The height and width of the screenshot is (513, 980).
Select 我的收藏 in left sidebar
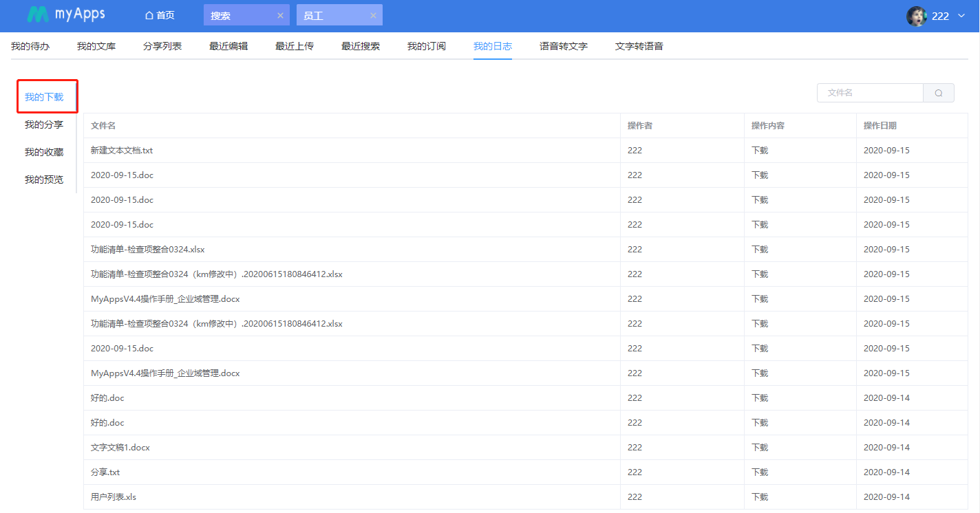point(44,152)
